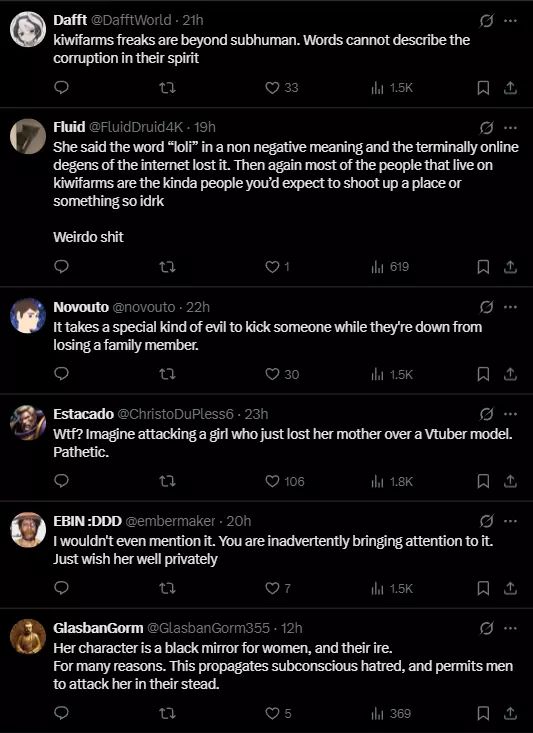Open the 20h timestamp on EBIN :DDD's tweet
Viewport: 533px width, 733px height.
click(238, 521)
